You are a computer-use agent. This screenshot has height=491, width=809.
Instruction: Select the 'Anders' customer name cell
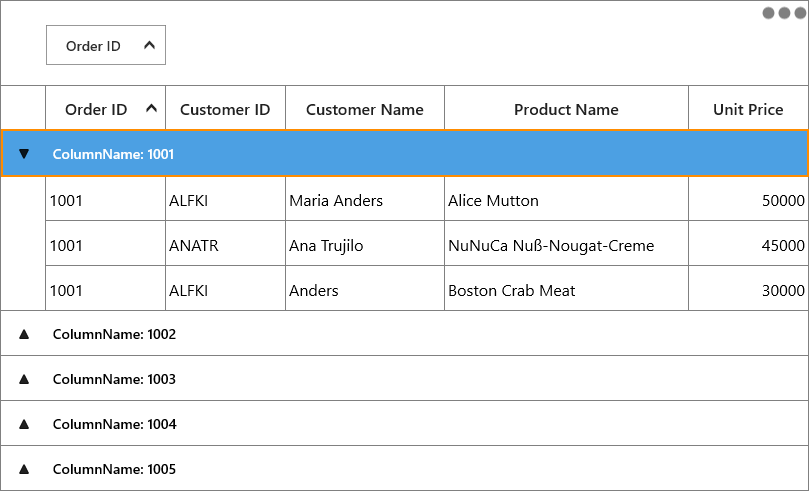coord(365,288)
